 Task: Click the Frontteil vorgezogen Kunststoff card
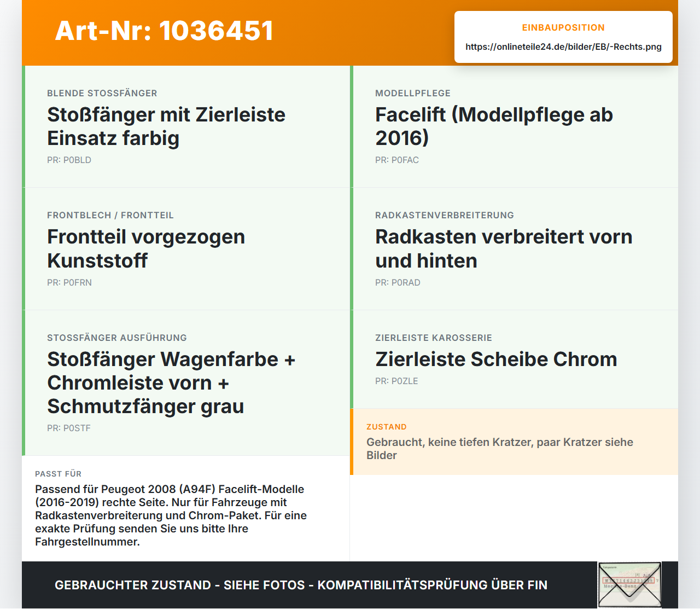tap(186, 249)
